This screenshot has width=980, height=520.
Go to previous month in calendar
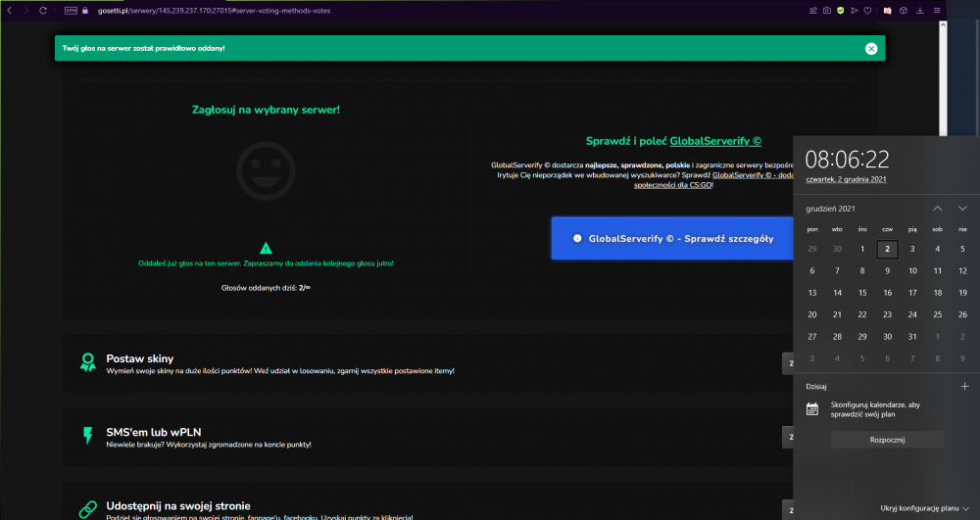[x=938, y=209]
